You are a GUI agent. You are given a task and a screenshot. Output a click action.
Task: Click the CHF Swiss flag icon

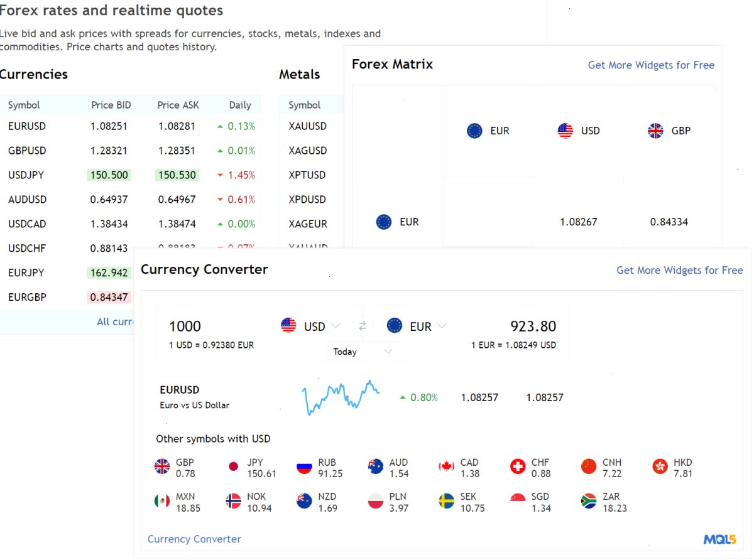click(x=518, y=466)
